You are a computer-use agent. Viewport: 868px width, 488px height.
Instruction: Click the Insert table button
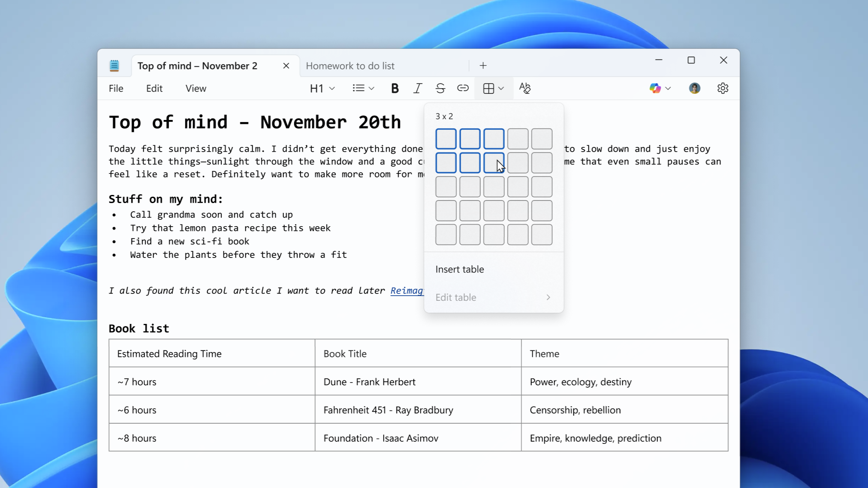coord(459,269)
